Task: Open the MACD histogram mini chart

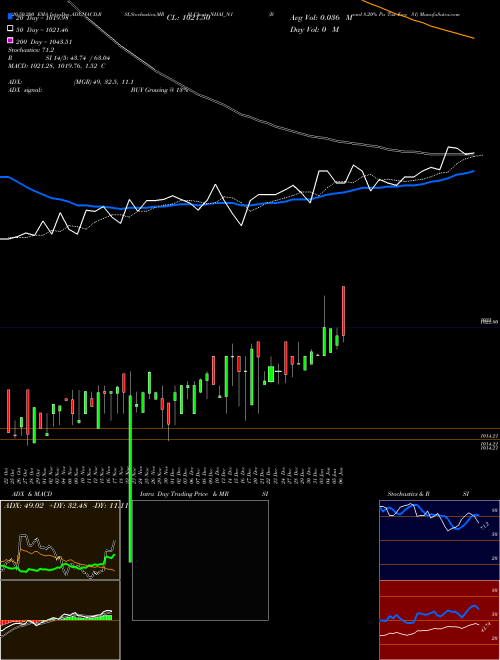Action: (60, 620)
